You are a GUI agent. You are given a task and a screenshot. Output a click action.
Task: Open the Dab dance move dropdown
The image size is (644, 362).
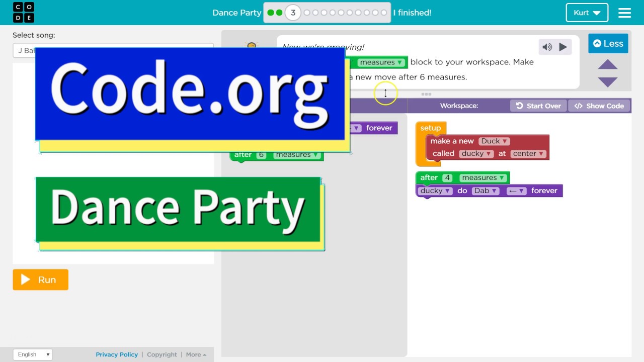coord(486,191)
